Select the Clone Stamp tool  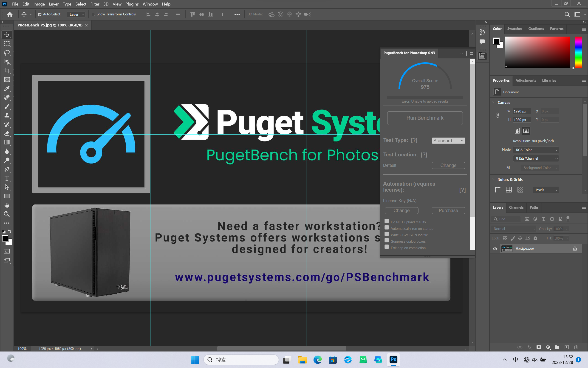(7, 115)
